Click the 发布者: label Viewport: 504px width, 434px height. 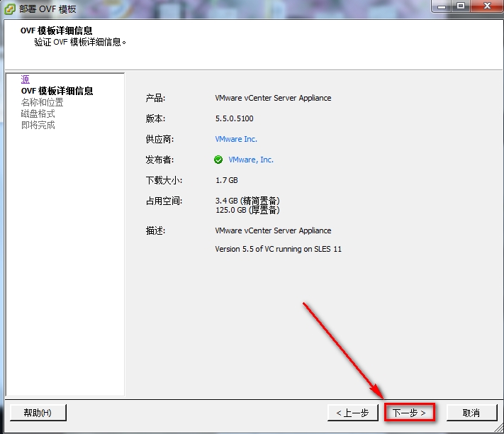(x=159, y=160)
